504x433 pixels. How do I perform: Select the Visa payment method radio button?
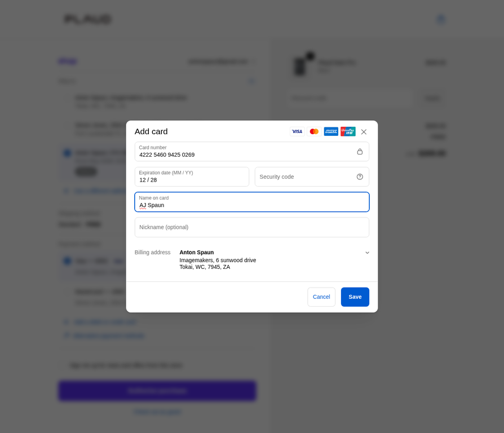(67, 260)
